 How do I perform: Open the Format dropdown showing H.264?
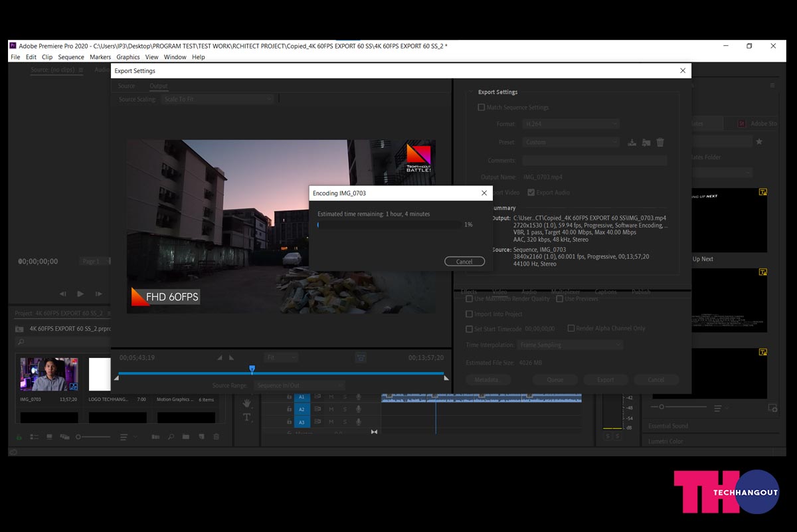coord(571,124)
